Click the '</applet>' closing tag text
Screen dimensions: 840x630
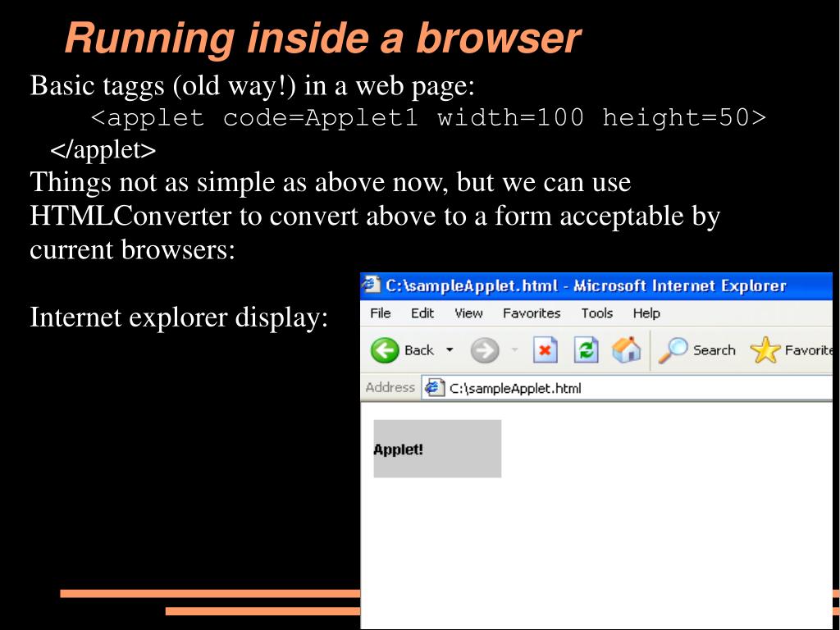(x=103, y=149)
